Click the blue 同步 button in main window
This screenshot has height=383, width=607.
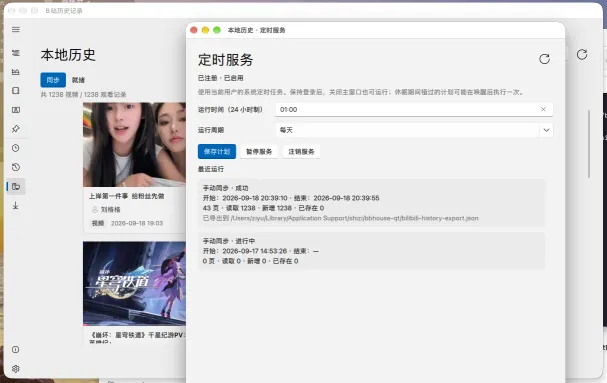53,80
